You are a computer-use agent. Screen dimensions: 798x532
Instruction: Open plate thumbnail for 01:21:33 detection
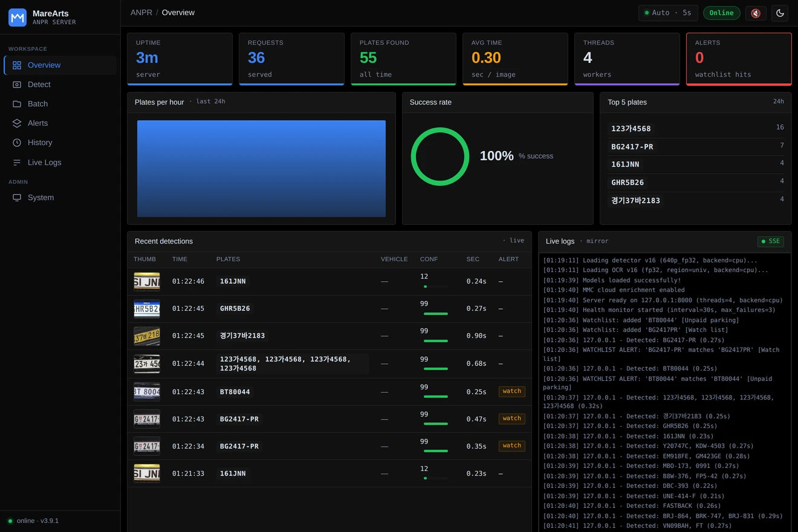pos(147,474)
